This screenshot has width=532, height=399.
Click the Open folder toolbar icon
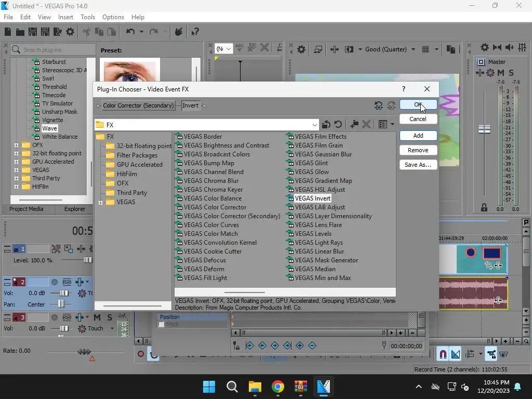click(20, 32)
